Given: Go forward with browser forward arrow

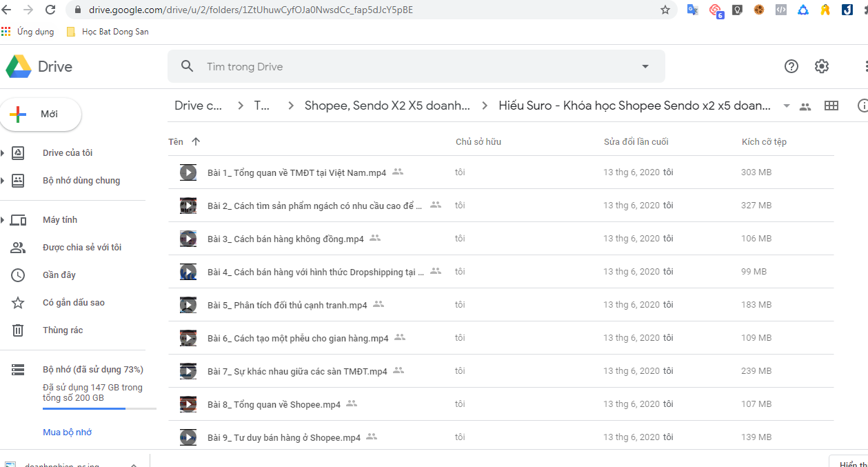Looking at the screenshot, I should [x=28, y=10].
